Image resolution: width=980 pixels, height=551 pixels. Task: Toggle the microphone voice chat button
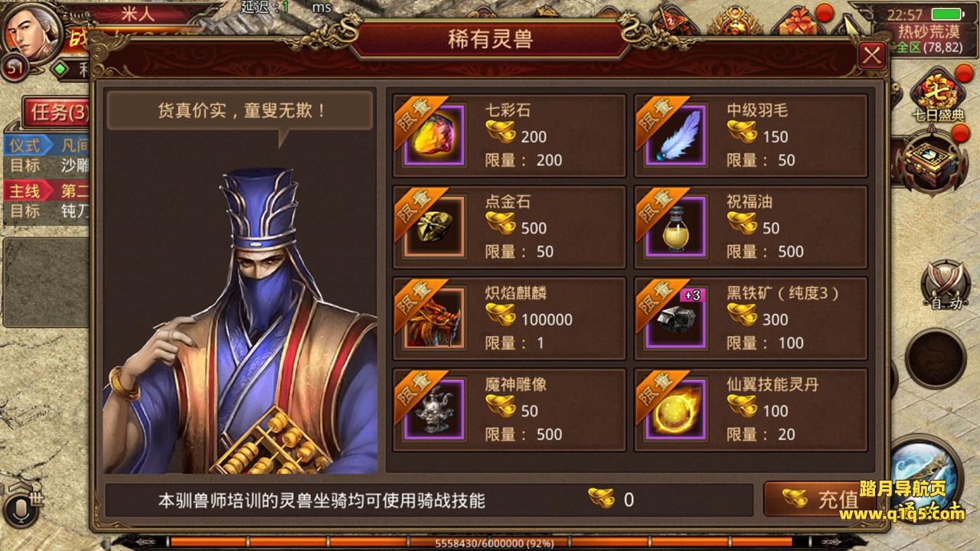click(17, 510)
